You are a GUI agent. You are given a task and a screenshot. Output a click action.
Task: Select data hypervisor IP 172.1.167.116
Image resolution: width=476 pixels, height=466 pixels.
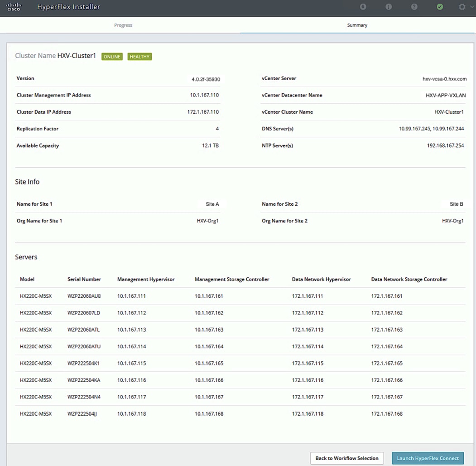tap(308, 380)
